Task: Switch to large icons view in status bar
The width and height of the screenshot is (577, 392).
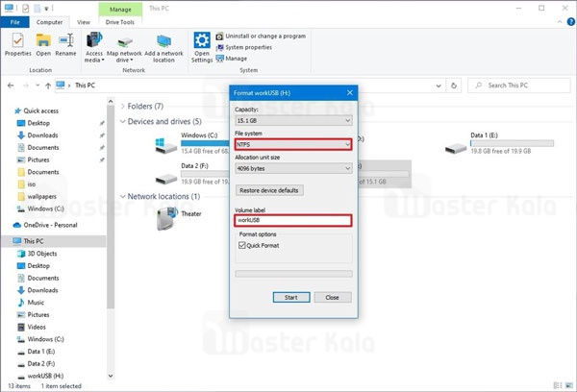Action: 569,385
